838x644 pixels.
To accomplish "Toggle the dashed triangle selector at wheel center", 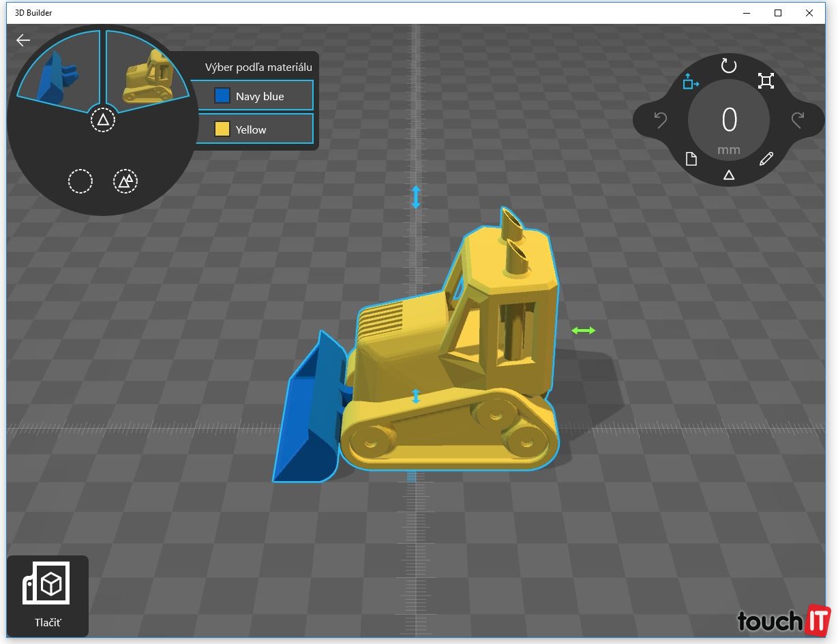I will click(x=103, y=121).
